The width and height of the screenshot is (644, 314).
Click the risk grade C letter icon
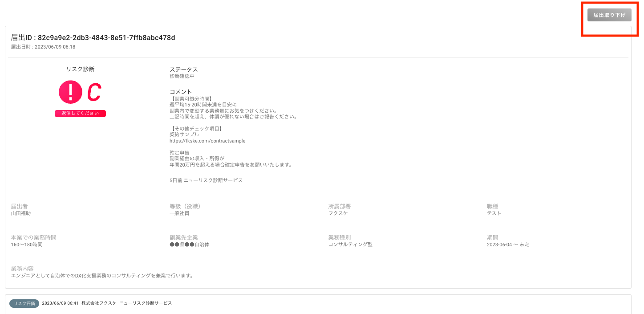[x=94, y=92]
